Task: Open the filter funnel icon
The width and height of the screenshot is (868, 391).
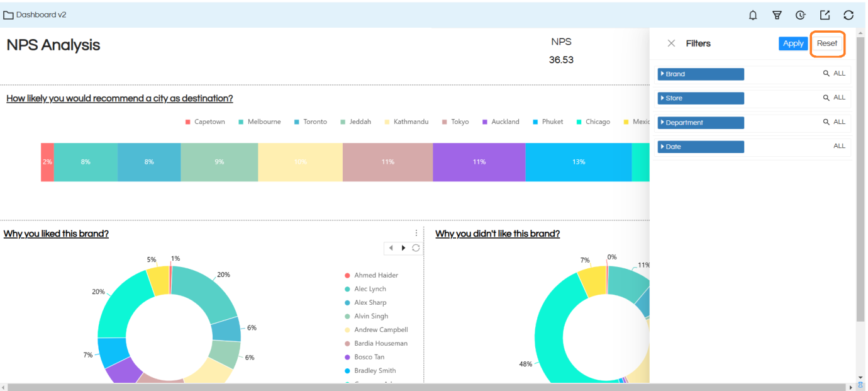Action: coord(777,15)
